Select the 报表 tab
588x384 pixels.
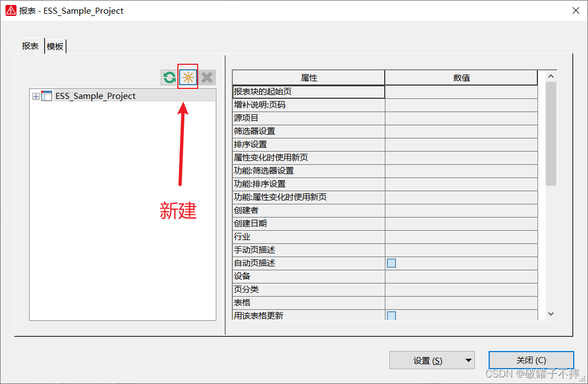coord(30,46)
